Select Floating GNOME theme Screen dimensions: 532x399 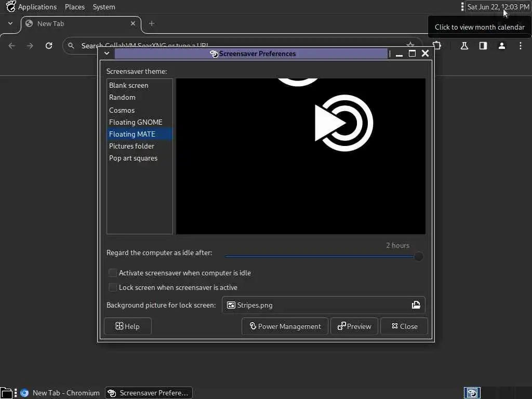(x=140, y=122)
